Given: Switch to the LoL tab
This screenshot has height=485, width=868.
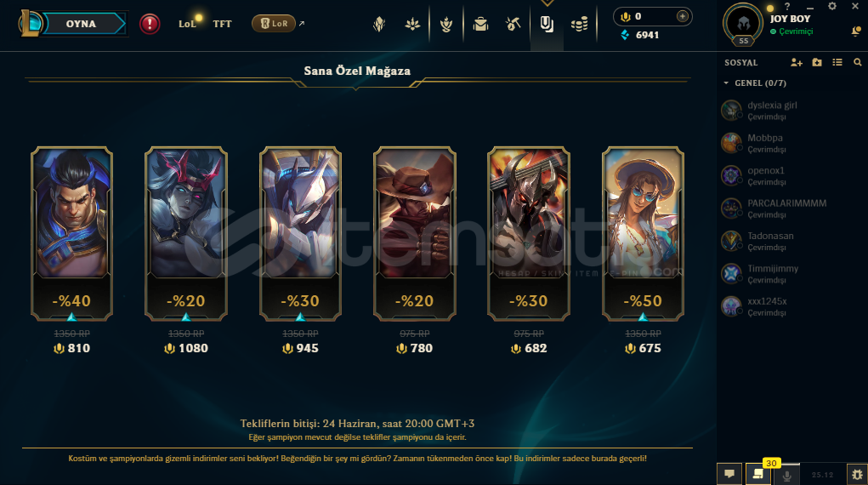Looking at the screenshot, I should click(x=187, y=24).
